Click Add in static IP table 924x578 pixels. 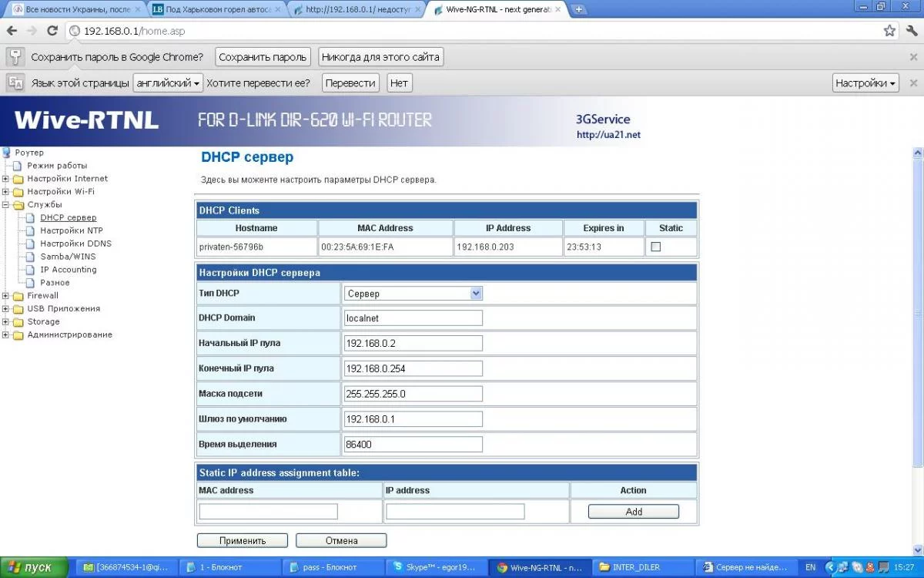pyautogui.click(x=634, y=512)
